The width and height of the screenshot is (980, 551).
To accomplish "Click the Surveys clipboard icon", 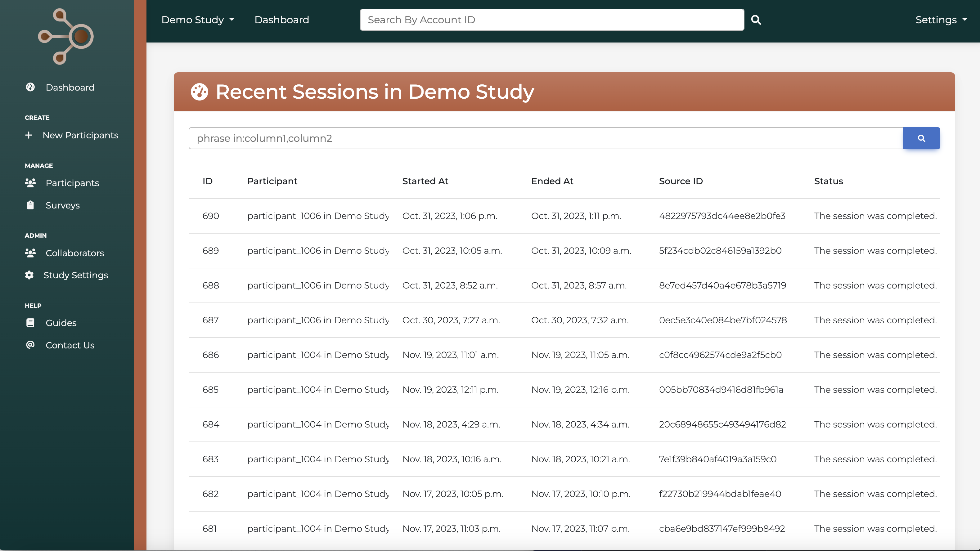I will [30, 205].
